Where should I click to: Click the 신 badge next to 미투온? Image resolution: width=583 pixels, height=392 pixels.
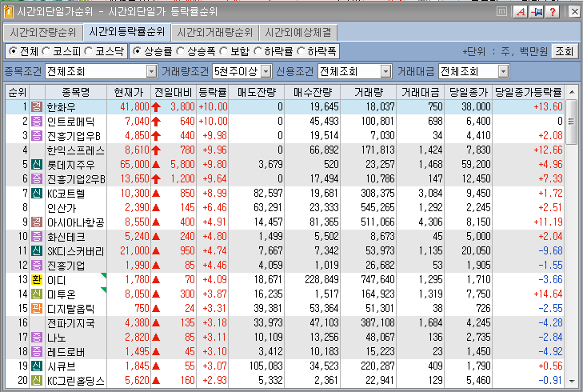[x=37, y=294]
